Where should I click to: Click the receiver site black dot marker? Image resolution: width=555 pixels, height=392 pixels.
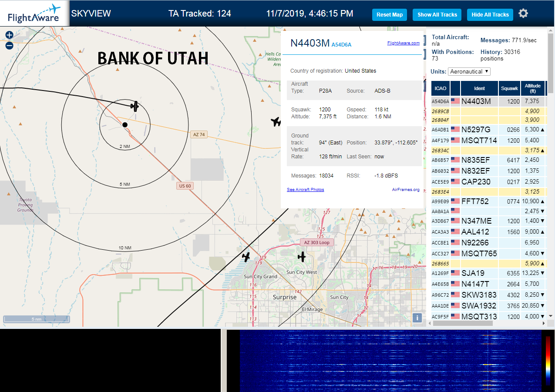[x=125, y=125]
